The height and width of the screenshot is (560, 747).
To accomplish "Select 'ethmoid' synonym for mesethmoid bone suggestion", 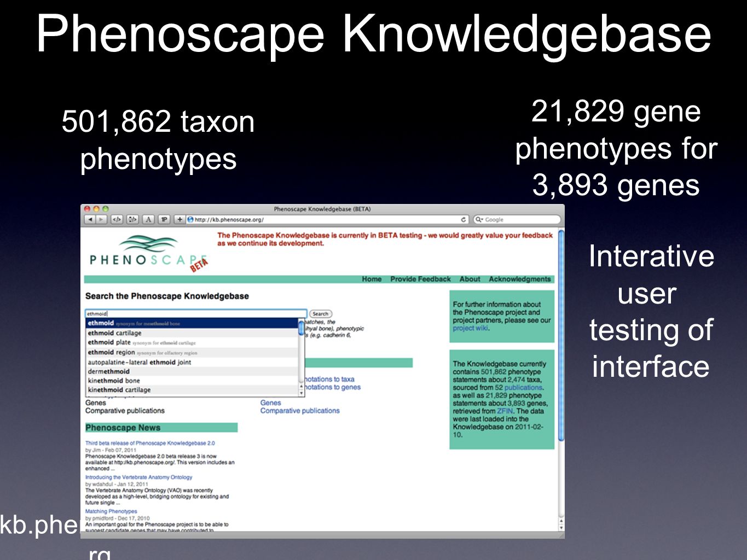I will click(193, 323).
